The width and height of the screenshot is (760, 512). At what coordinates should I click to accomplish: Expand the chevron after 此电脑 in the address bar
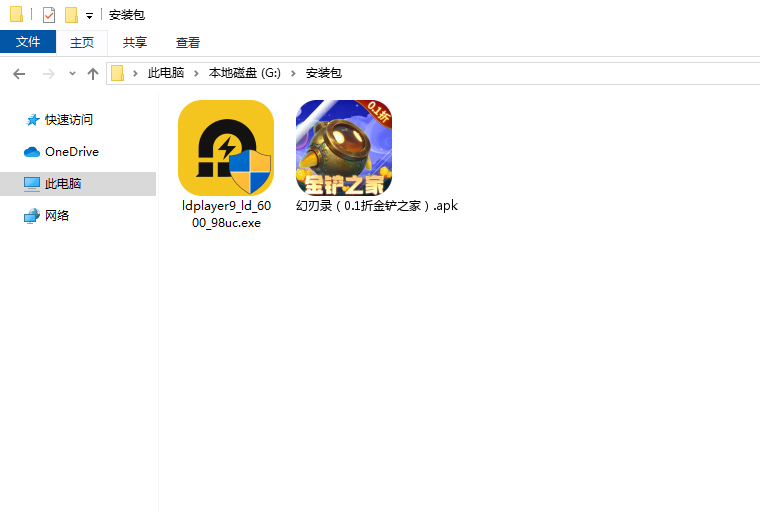point(196,73)
